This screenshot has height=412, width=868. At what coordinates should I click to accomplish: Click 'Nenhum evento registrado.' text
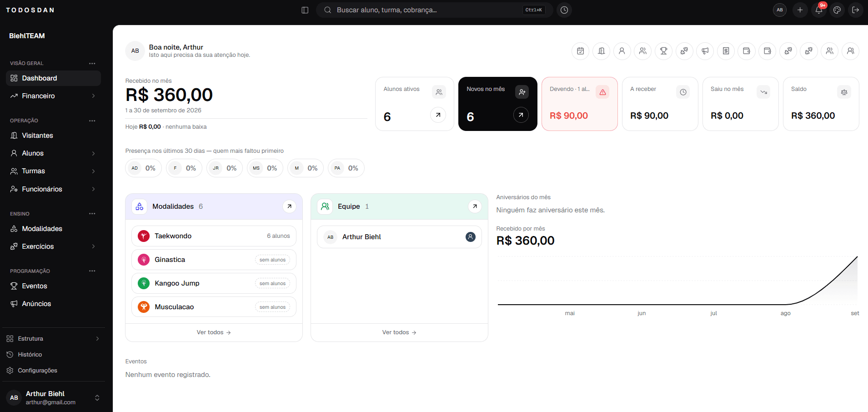pos(168,375)
